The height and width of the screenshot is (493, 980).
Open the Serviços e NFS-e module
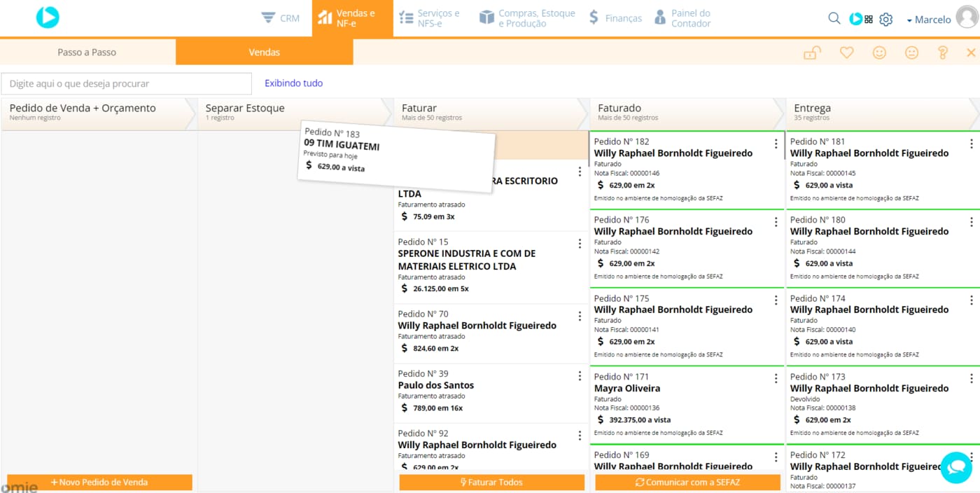coord(428,18)
